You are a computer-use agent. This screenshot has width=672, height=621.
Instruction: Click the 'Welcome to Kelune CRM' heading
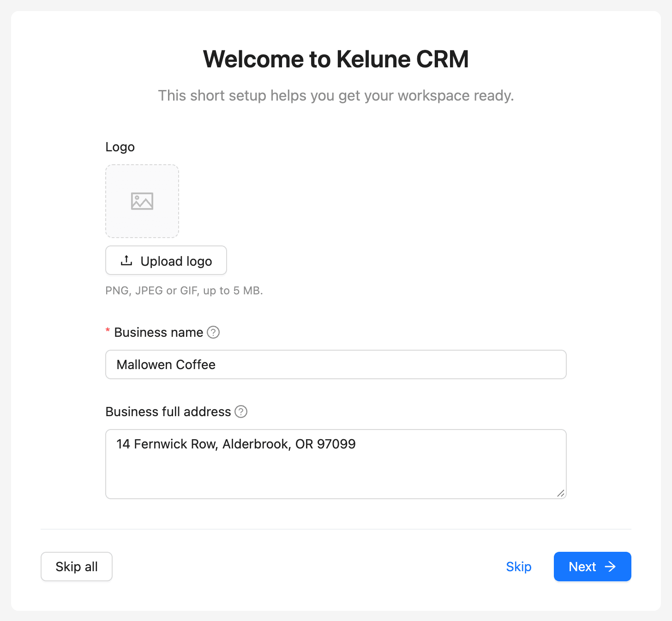pyautogui.click(x=336, y=59)
